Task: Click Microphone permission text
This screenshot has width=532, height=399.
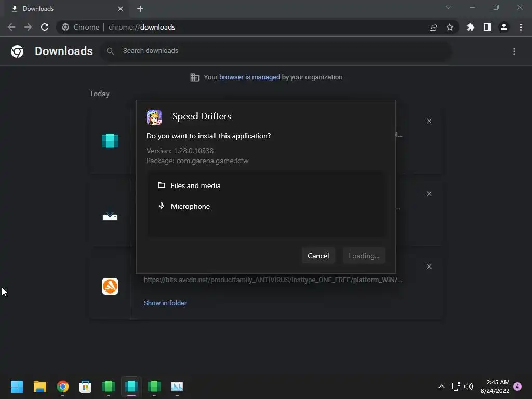Action: click(x=190, y=206)
